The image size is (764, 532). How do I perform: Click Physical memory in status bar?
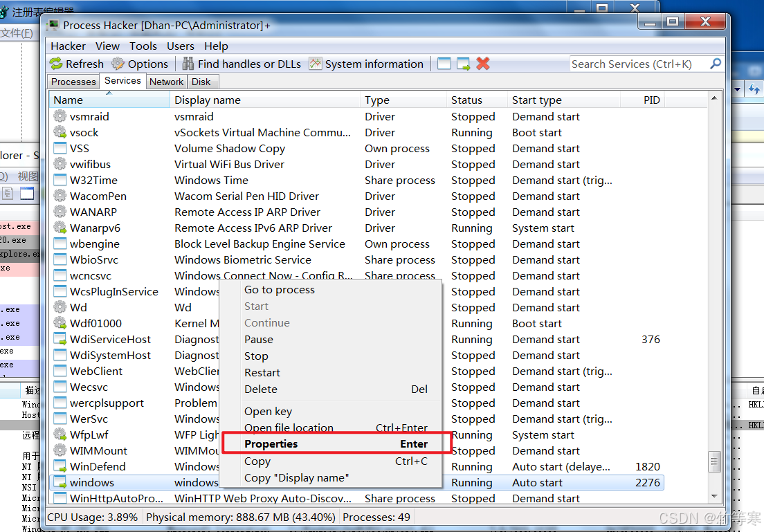tap(241, 517)
